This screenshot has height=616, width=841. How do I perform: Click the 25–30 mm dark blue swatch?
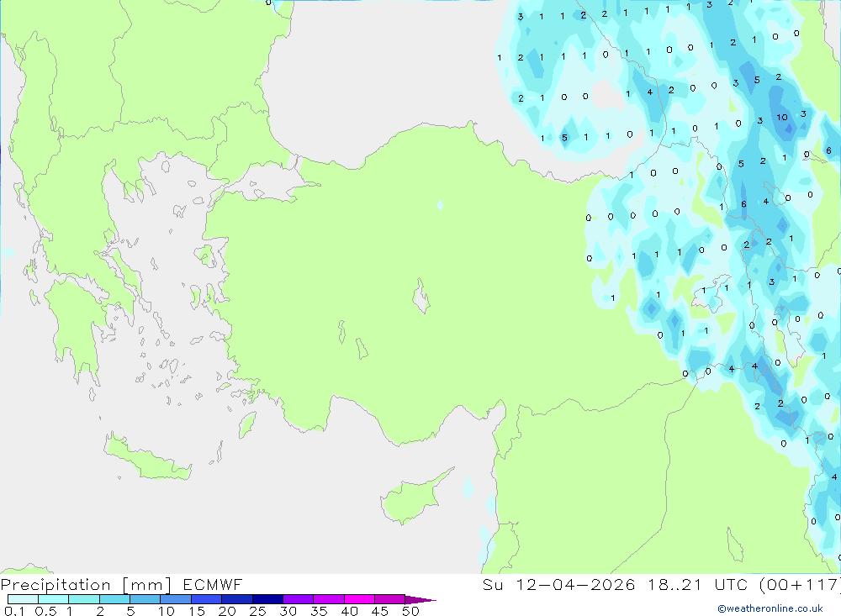pyautogui.click(x=267, y=599)
